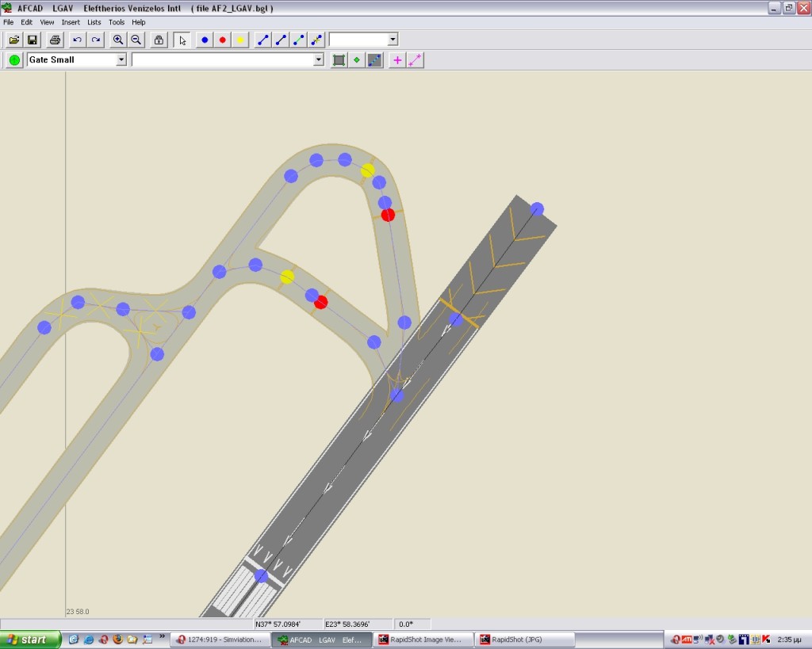Open the Lists menu
812x649 pixels.
pos(94,22)
